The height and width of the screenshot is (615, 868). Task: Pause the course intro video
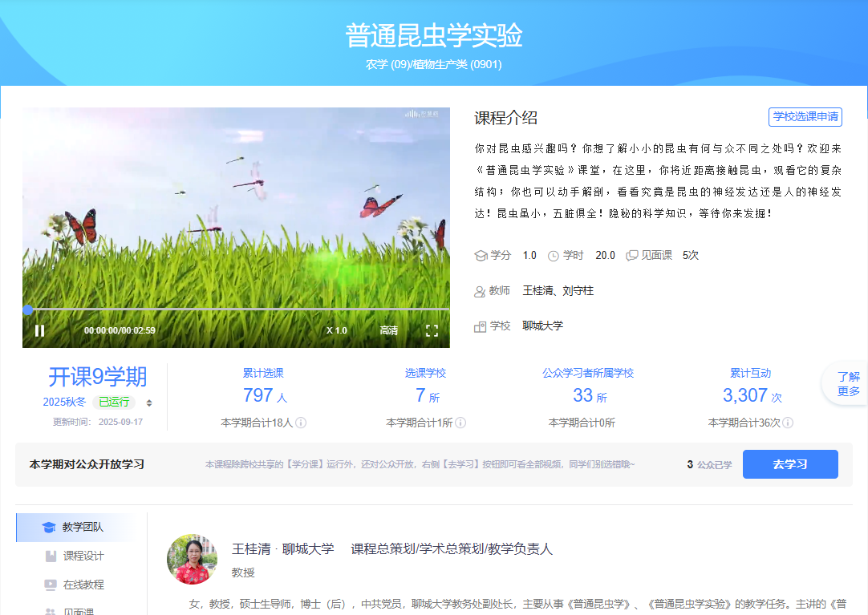point(39,330)
